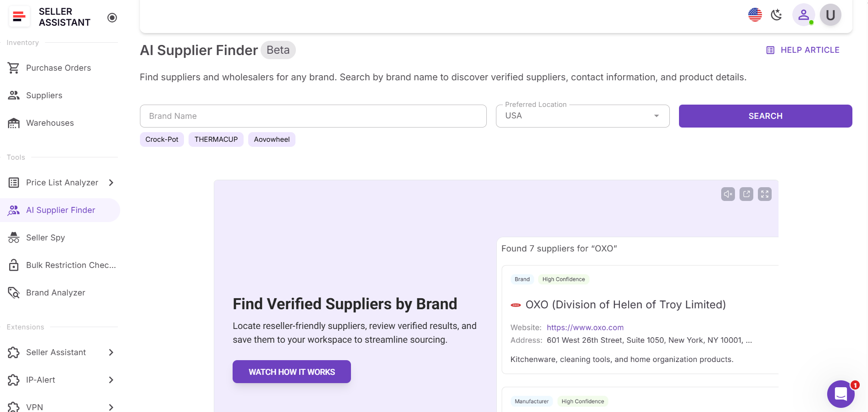868x412 pixels.
Task: Click the SEARCH button
Action: [x=765, y=116]
